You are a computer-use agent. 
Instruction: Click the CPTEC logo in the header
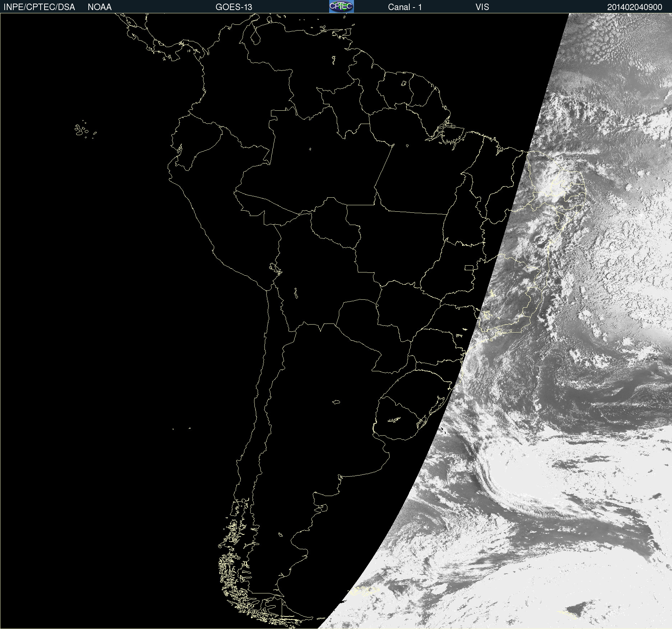341,6
